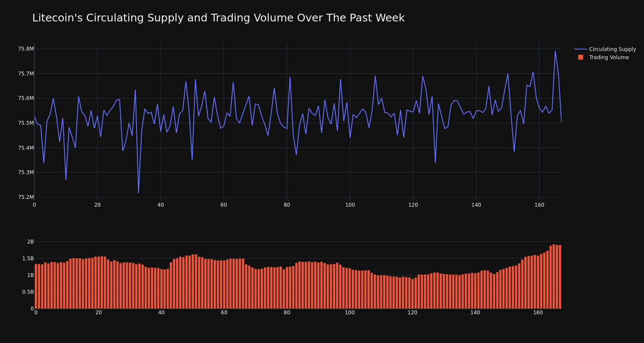
Task: Click the 75.3M supply axis label
Action: tap(26, 172)
